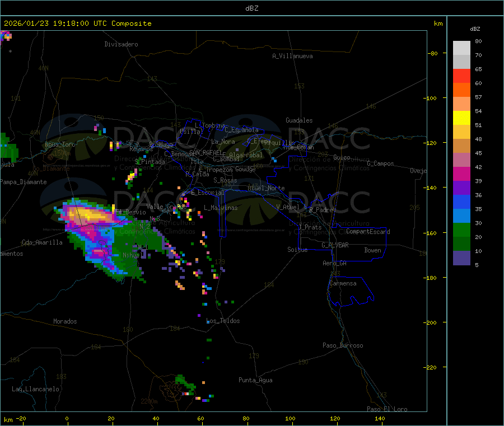Viewport: 504px width, 426px height.
Task: Click the S_Rosas label
Action: [225, 180]
